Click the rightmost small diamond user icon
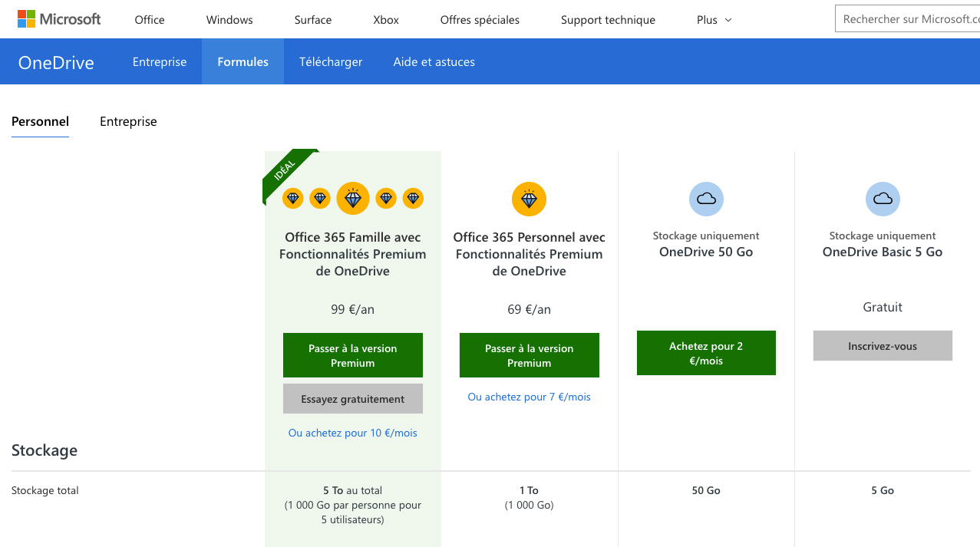 point(412,198)
